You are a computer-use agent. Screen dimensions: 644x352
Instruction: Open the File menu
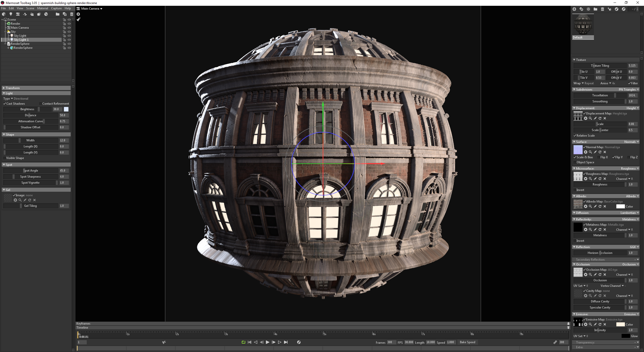click(4, 8)
